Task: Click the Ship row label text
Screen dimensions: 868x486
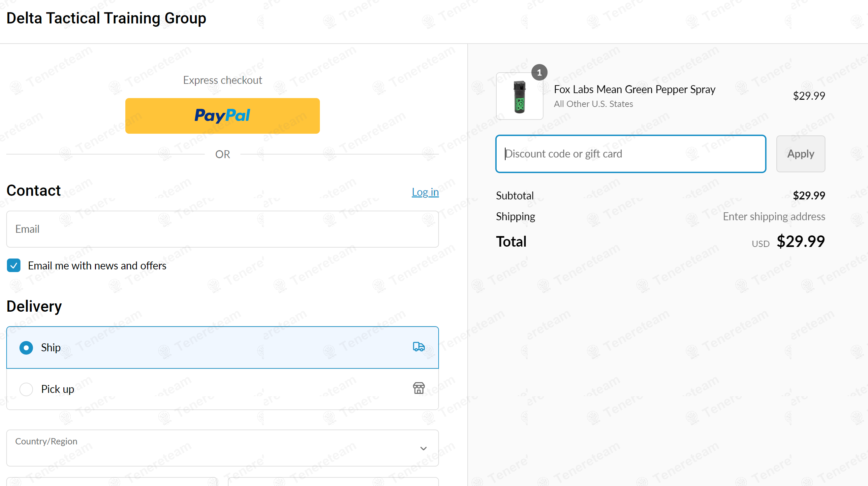Action: (x=51, y=347)
